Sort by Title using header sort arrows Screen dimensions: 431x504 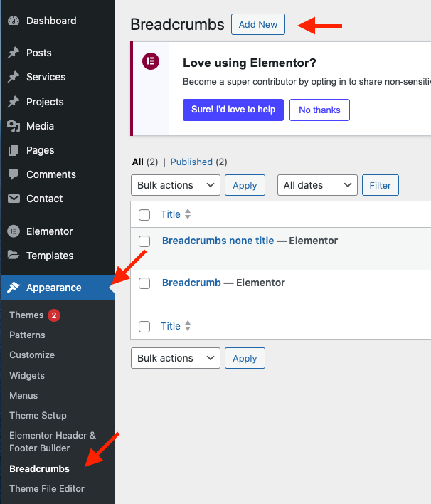[x=188, y=214]
